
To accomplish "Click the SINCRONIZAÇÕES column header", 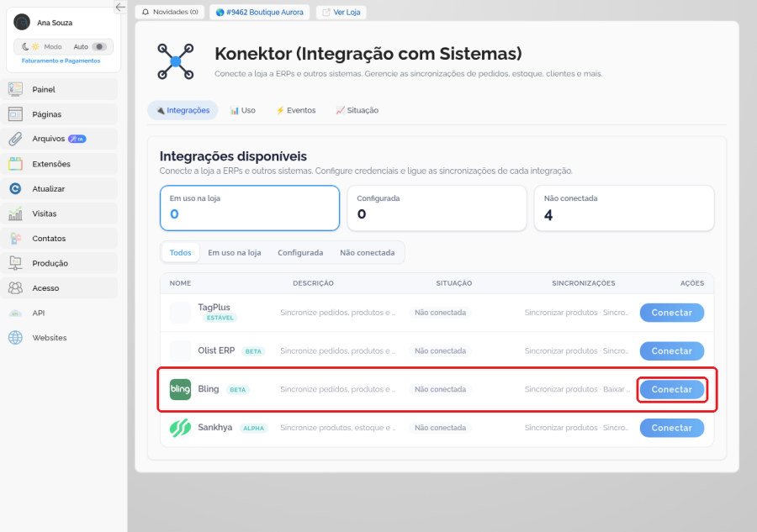I will tap(583, 283).
